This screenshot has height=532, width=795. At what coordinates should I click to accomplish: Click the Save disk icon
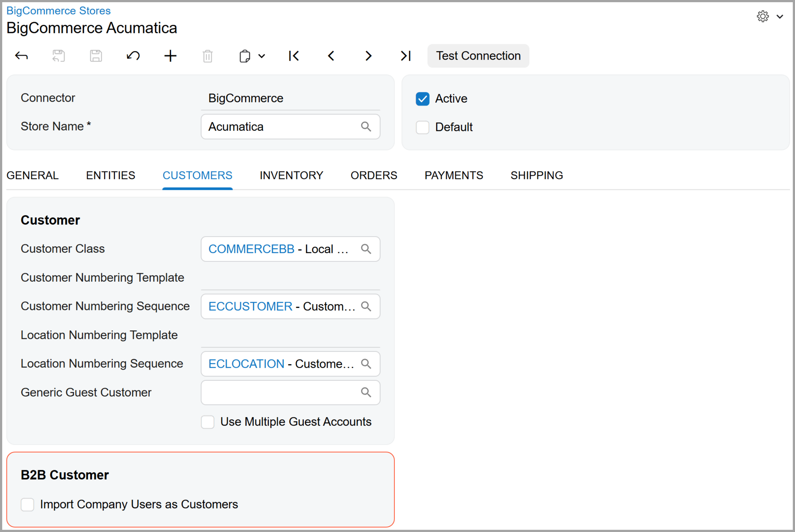tap(96, 56)
